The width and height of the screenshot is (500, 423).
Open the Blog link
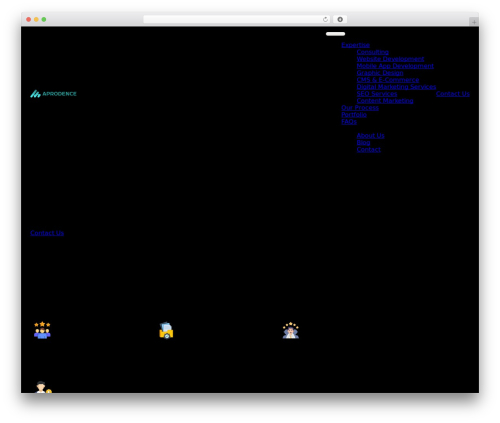pos(363,143)
